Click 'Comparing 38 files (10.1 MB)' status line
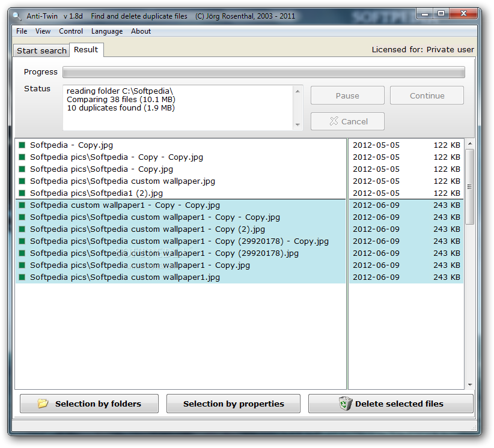Image resolution: width=494 pixels, height=448 pixels. pos(121,100)
